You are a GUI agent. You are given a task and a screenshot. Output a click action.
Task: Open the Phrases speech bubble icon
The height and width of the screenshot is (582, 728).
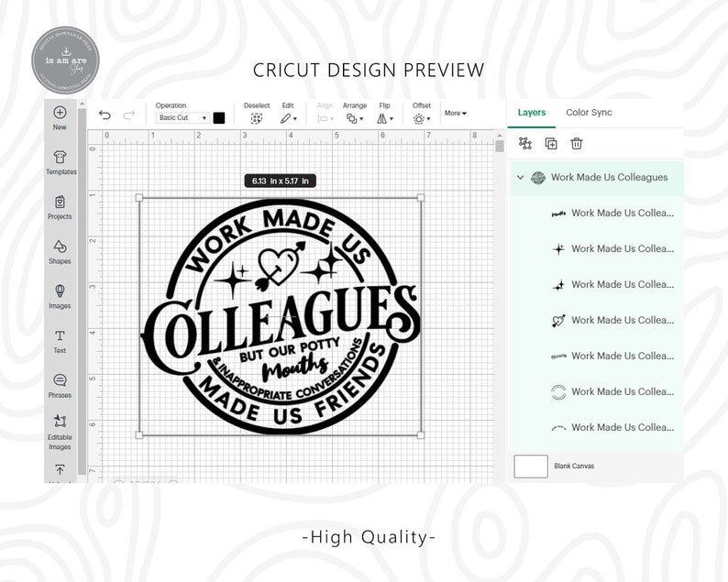pos(60,380)
